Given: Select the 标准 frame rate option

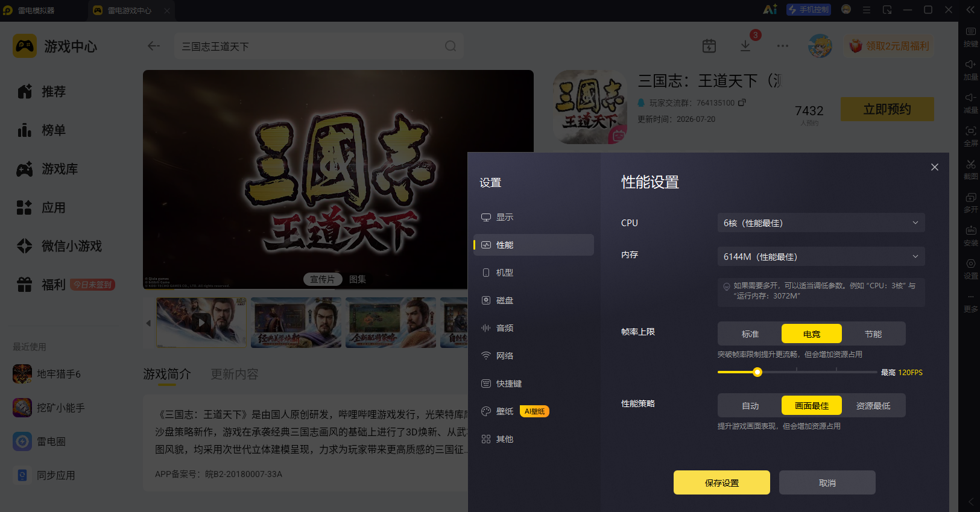Looking at the screenshot, I should 750,334.
